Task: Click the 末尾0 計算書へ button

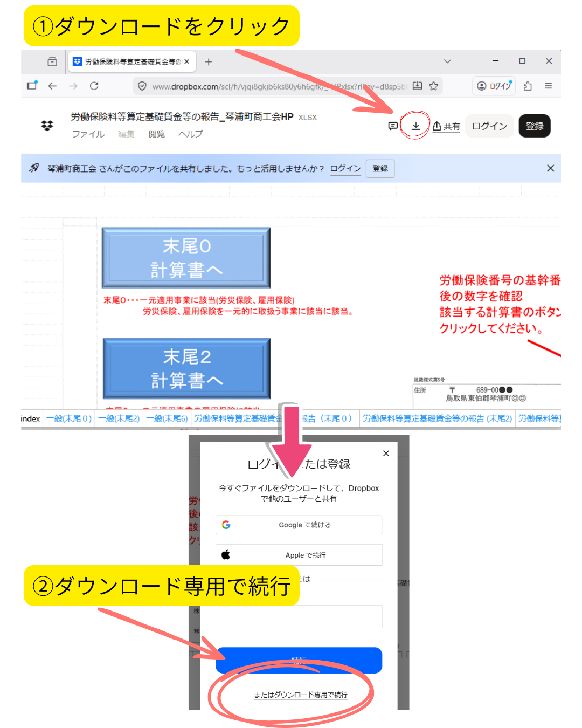Action: tap(186, 258)
